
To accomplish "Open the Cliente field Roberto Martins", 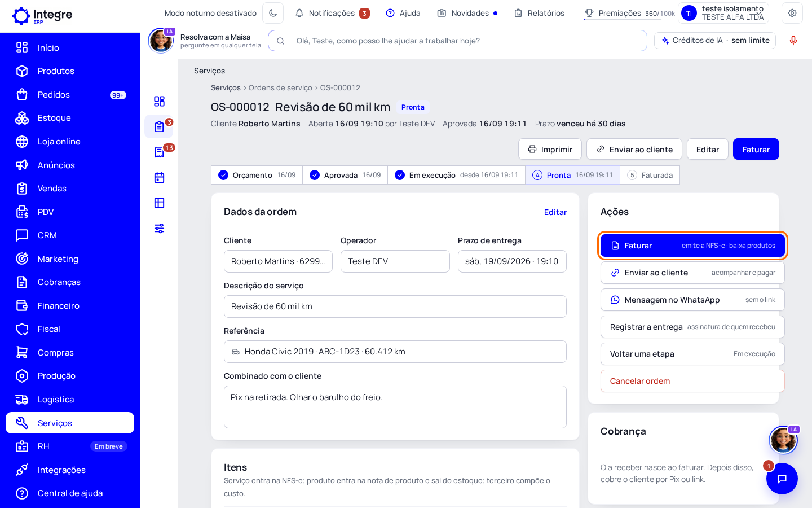I will 278,261.
